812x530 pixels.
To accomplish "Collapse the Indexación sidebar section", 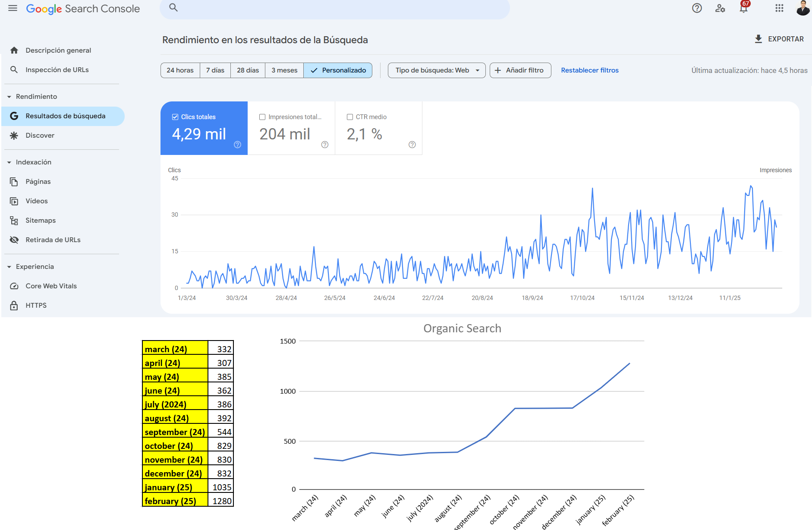I will pos(9,162).
